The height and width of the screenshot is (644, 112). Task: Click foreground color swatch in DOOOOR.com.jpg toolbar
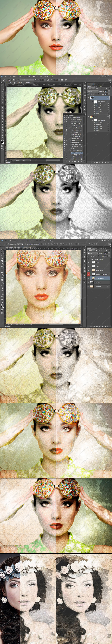(x=2, y=142)
